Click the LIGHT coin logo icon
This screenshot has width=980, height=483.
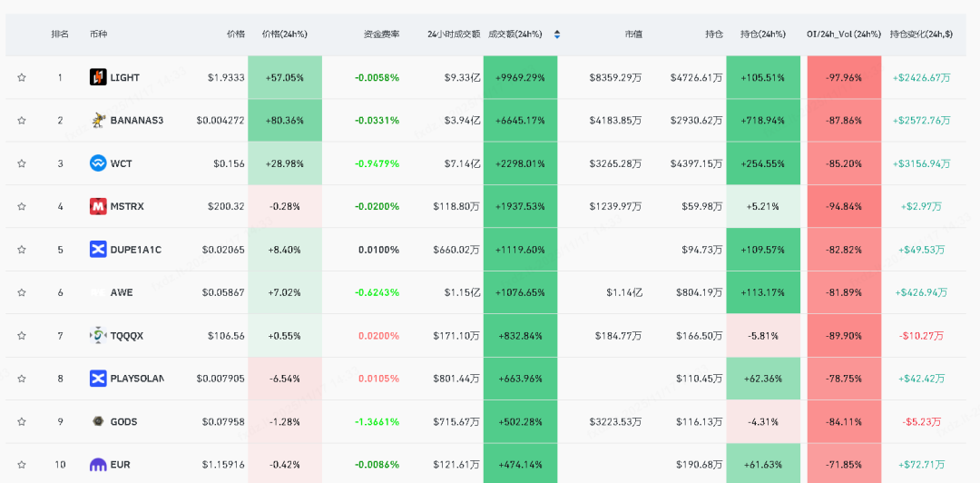(98, 77)
